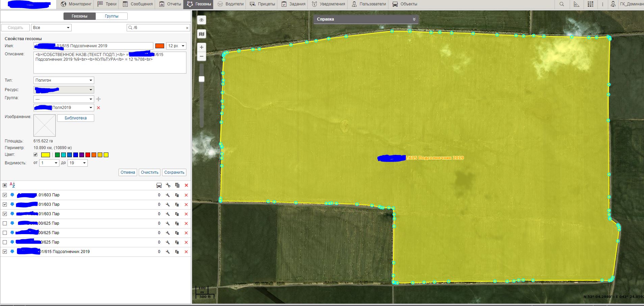This screenshot has height=306, width=644.
Task: Expand the Справка help panel
Action: pyautogui.click(x=414, y=19)
